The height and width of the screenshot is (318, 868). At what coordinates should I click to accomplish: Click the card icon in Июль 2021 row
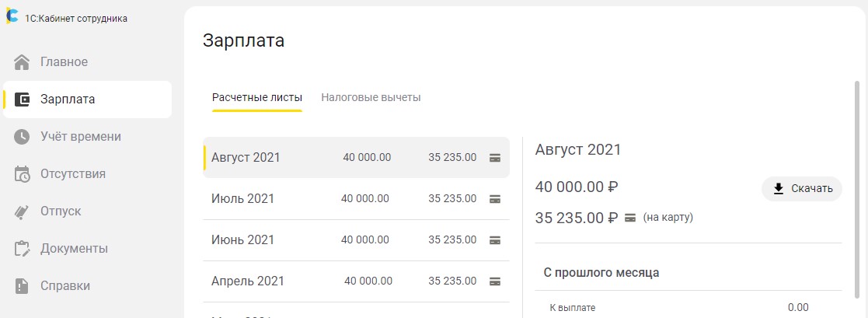(494, 199)
